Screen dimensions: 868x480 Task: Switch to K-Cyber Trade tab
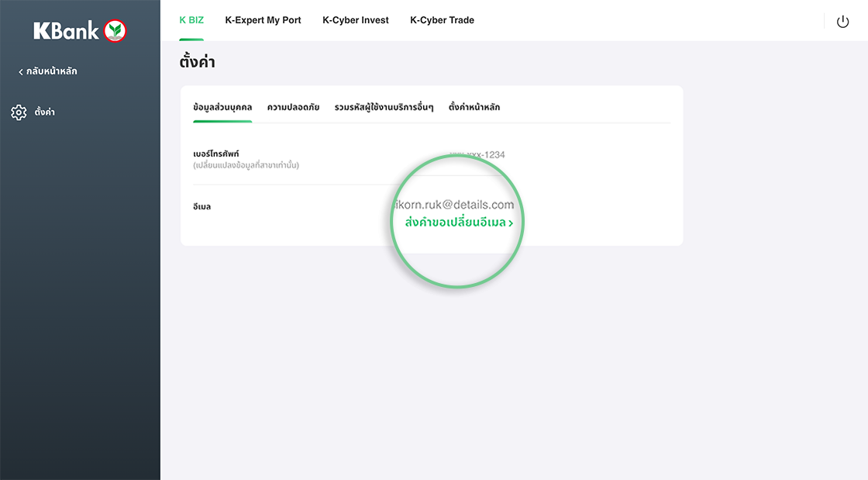[x=442, y=20]
